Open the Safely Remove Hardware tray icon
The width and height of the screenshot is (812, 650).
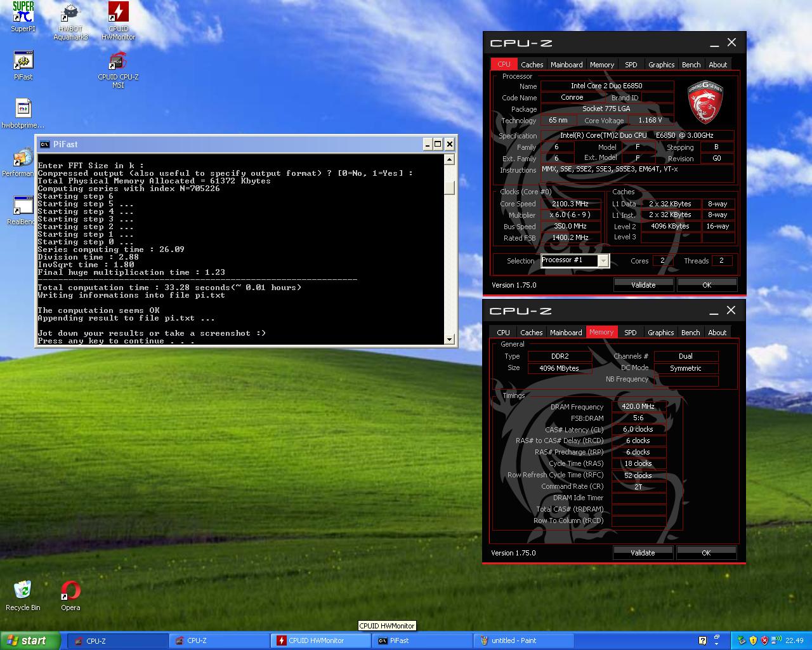click(740, 640)
